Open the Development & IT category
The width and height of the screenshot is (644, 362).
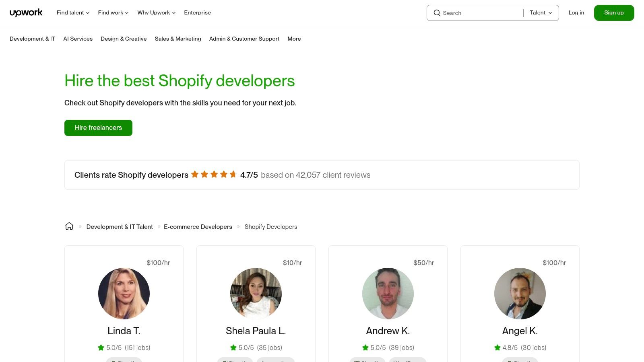[32, 39]
